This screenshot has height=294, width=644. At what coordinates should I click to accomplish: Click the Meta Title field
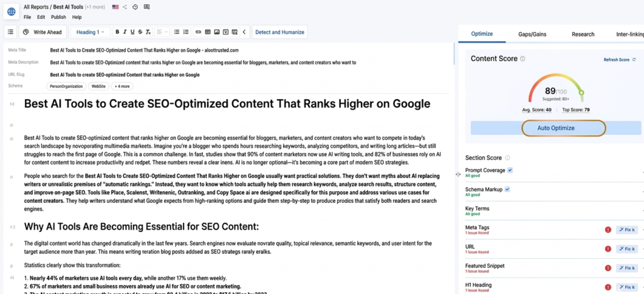click(145, 50)
